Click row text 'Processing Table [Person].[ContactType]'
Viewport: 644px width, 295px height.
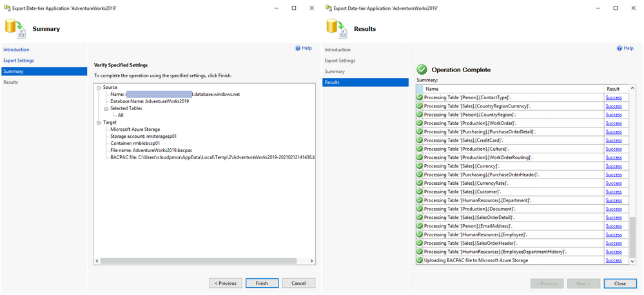pos(467,98)
